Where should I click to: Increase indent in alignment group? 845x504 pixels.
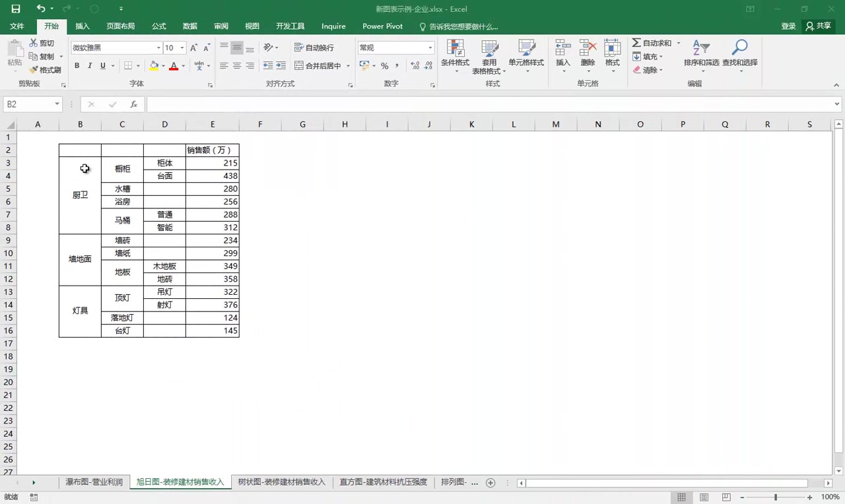pos(281,66)
